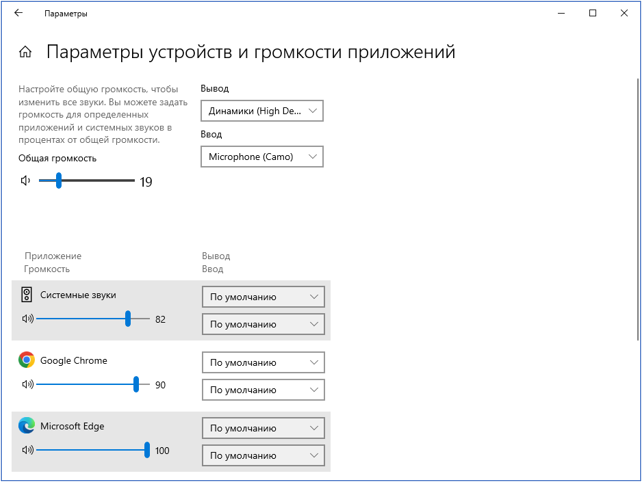Click the Системные звуки speaker icon

[26, 295]
